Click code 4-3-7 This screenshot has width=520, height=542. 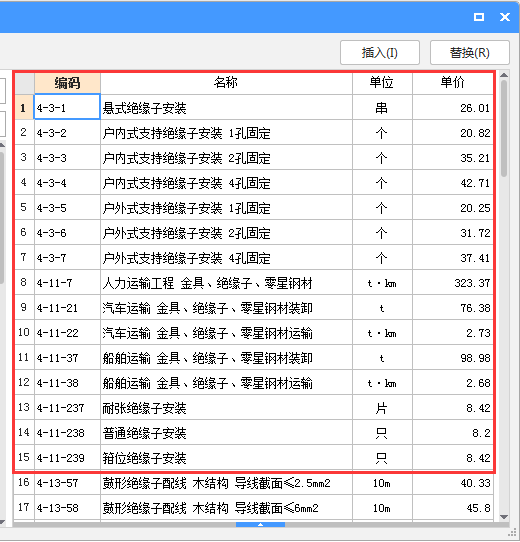pyautogui.click(x=52, y=258)
